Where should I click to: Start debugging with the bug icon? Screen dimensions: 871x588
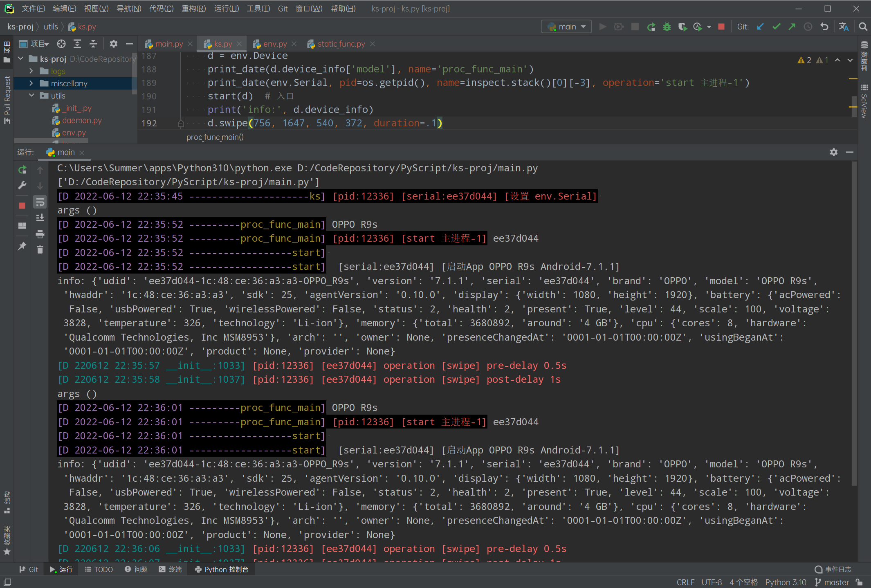pyautogui.click(x=667, y=27)
